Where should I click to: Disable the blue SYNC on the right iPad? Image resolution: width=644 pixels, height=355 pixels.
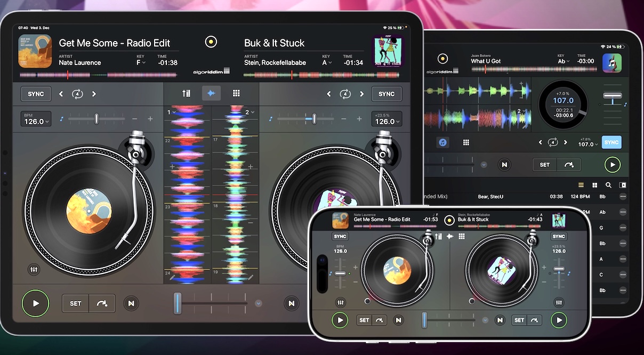(611, 142)
